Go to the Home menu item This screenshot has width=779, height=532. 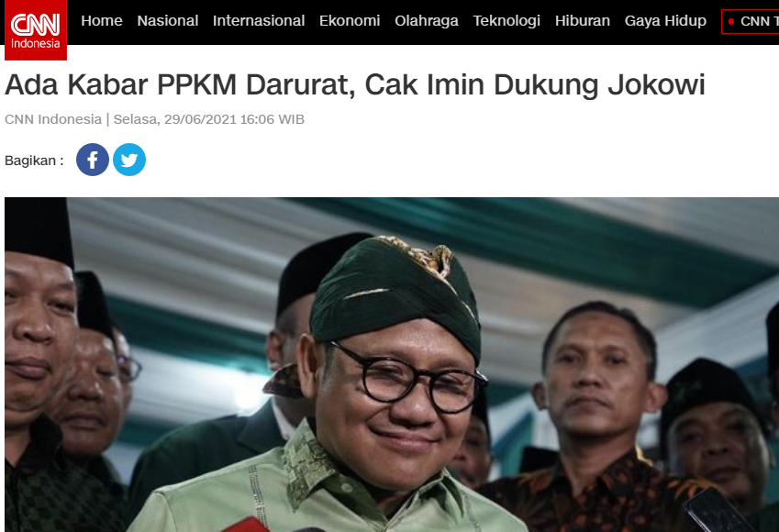coord(101,21)
